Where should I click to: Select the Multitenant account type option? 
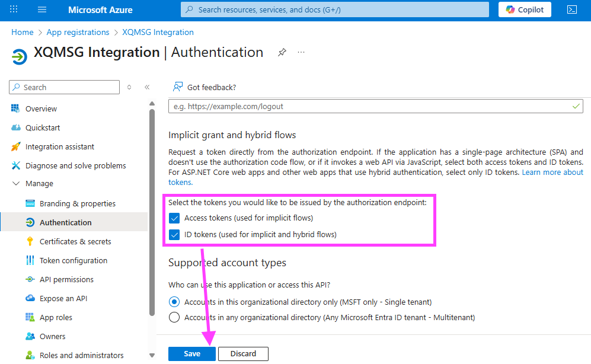(x=174, y=317)
